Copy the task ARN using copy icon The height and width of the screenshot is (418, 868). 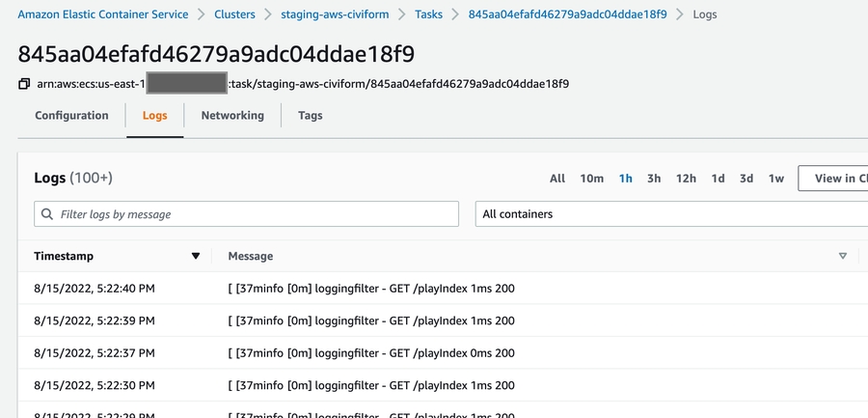click(24, 85)
